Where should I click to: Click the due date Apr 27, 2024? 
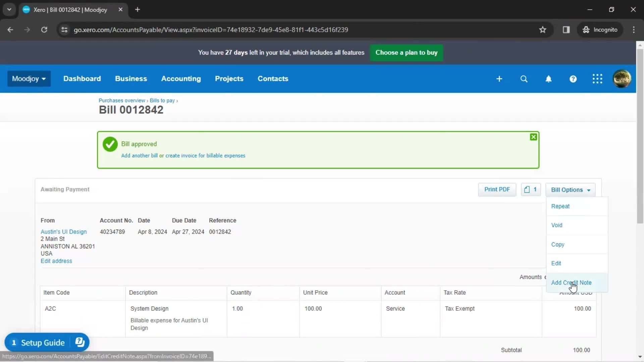(188, 232)
